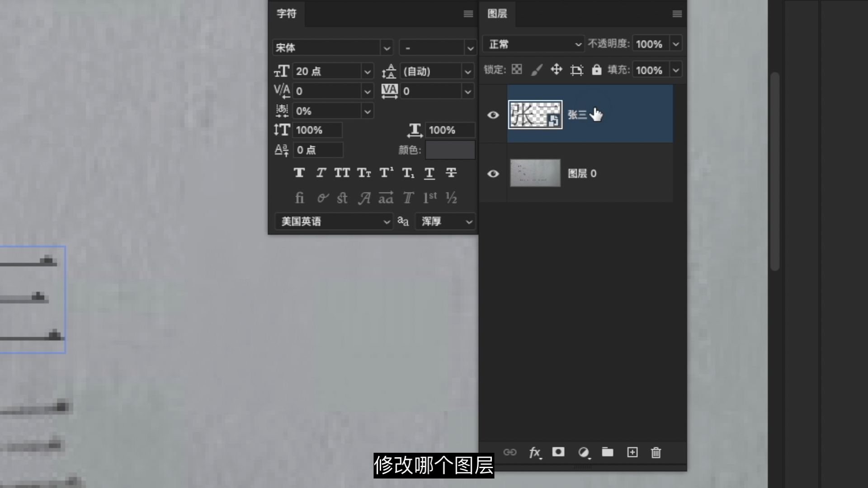This screenshot has width=868, height=488.
Task: Create a new layer with the plus icon
Action: tap(632, 452)
